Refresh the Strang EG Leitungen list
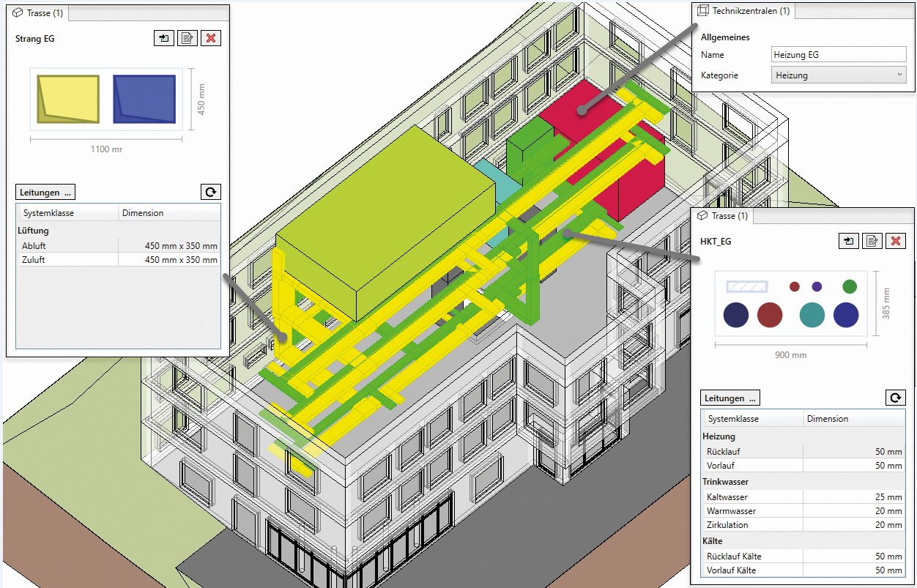917x588 pixels. 210,193
